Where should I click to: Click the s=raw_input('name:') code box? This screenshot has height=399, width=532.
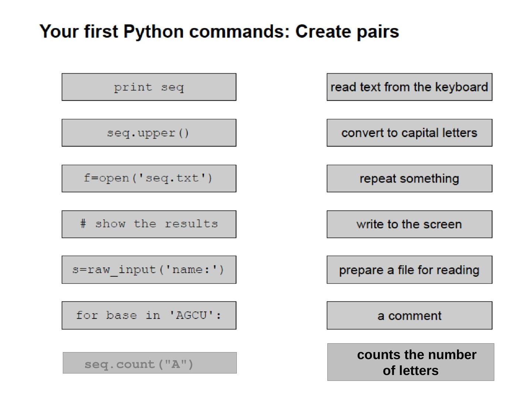(x=149, y=270)
